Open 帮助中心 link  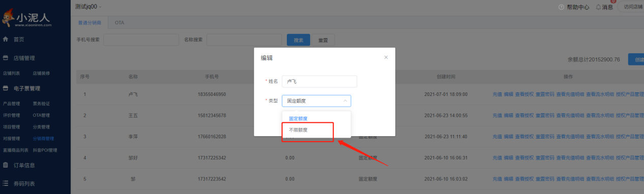click(577, 7)
